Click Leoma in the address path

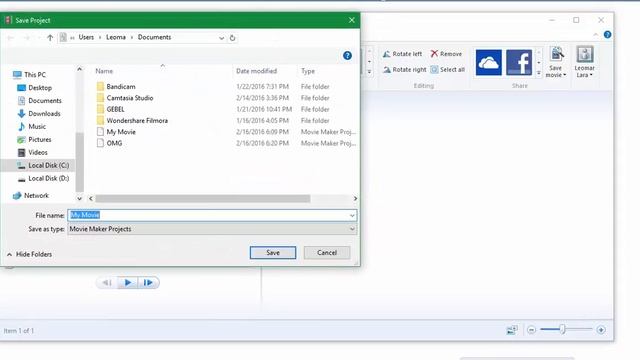tap(116, 37)
